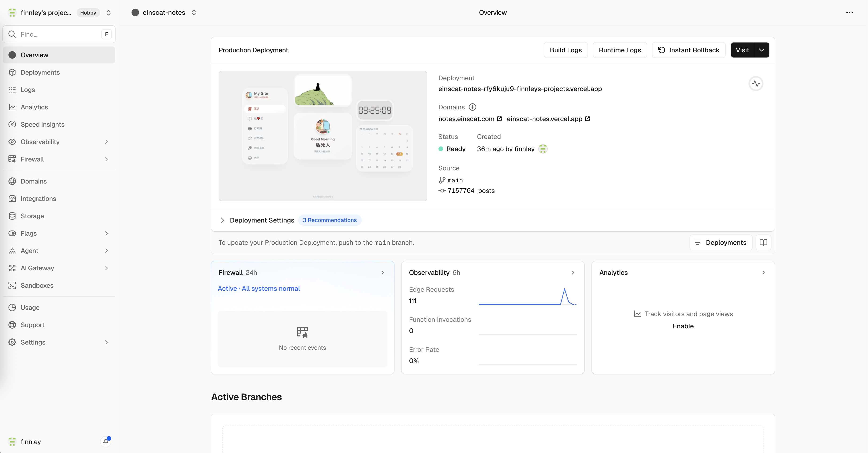868x453 pixels.
Task: Open Storage in the sidebar
Action: pyautogui.click(x=32, y=216)
